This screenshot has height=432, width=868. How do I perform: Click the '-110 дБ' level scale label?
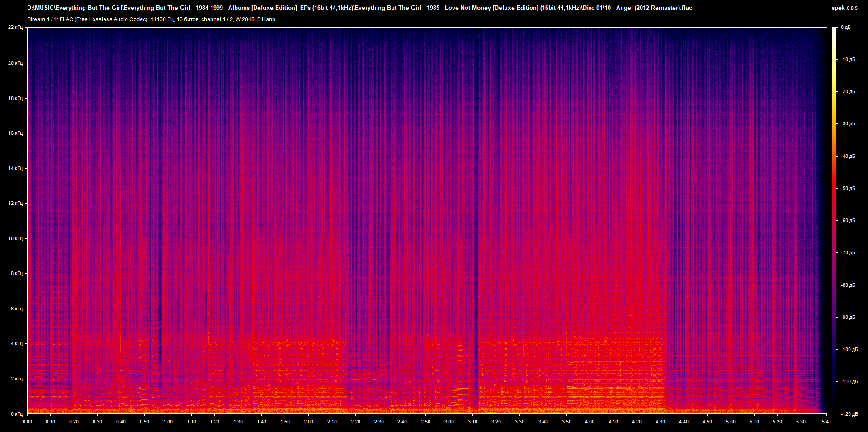click(849, 381)
